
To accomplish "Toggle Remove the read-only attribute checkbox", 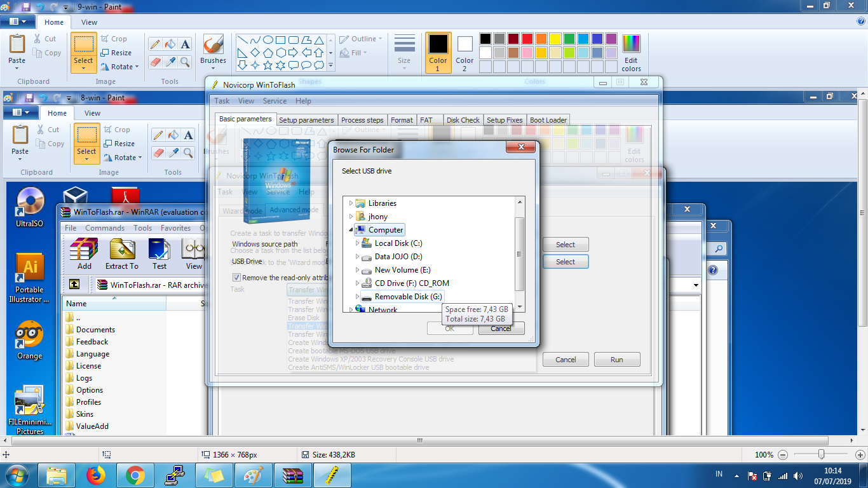I will [x=236, y=278].
